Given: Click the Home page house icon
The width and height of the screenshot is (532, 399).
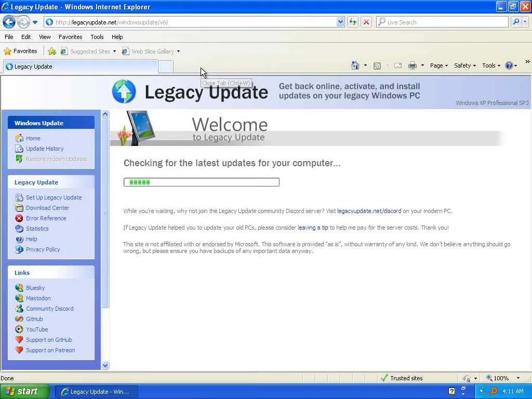Looking at the screenshot, I should [x=355, y=65].
